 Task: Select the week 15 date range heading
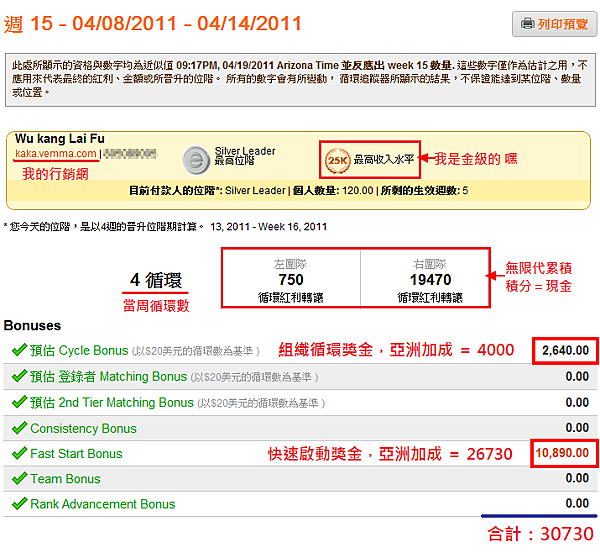[153, 23]
